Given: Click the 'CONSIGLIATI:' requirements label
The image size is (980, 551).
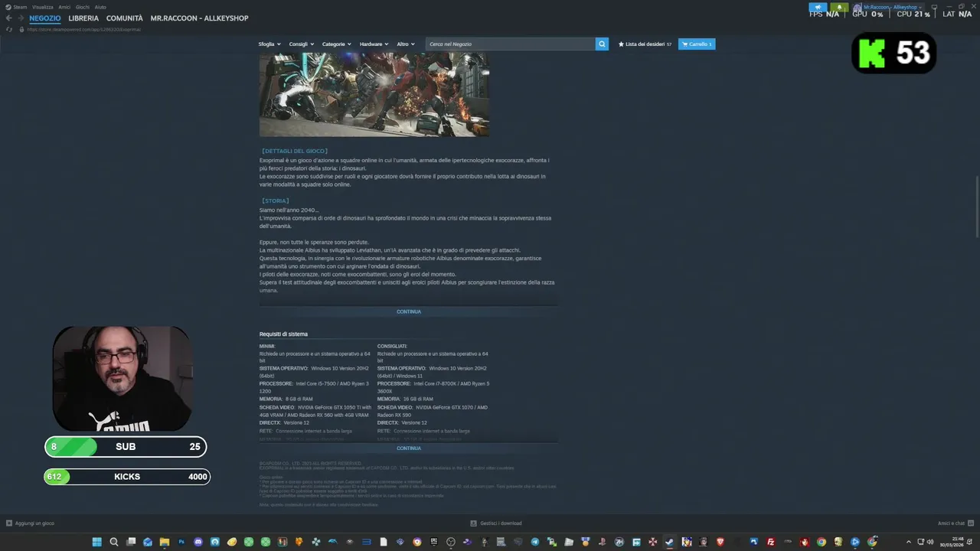Looking at the screenshot, I should 392,347.
